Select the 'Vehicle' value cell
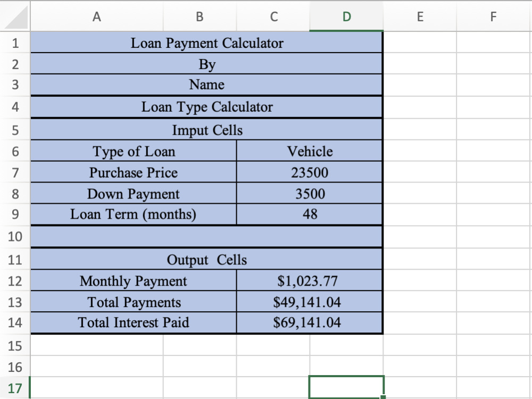 310,151
